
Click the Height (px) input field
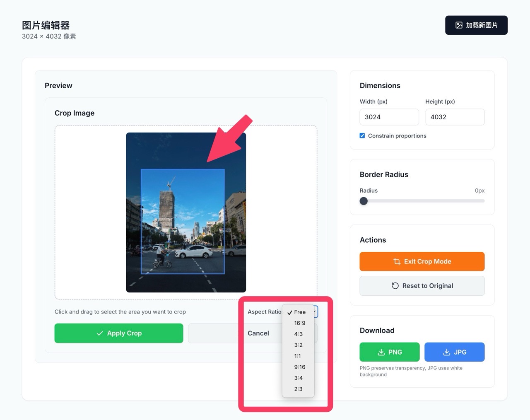pyautogui.click(x=455, y=117)
